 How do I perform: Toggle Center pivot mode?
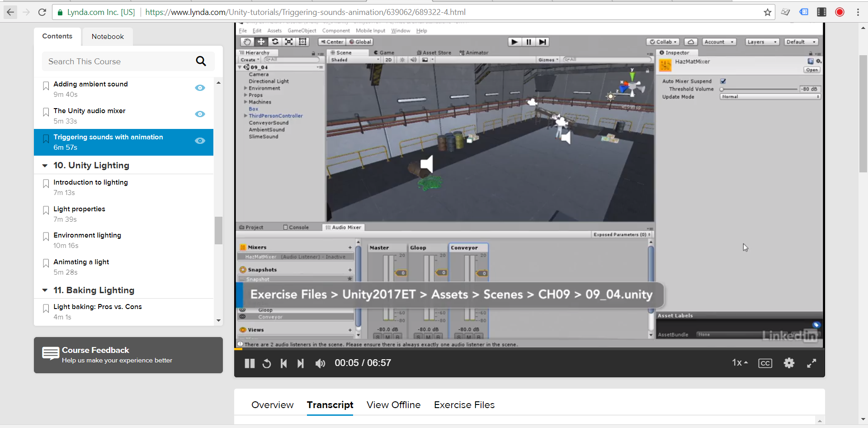point(332,42)
